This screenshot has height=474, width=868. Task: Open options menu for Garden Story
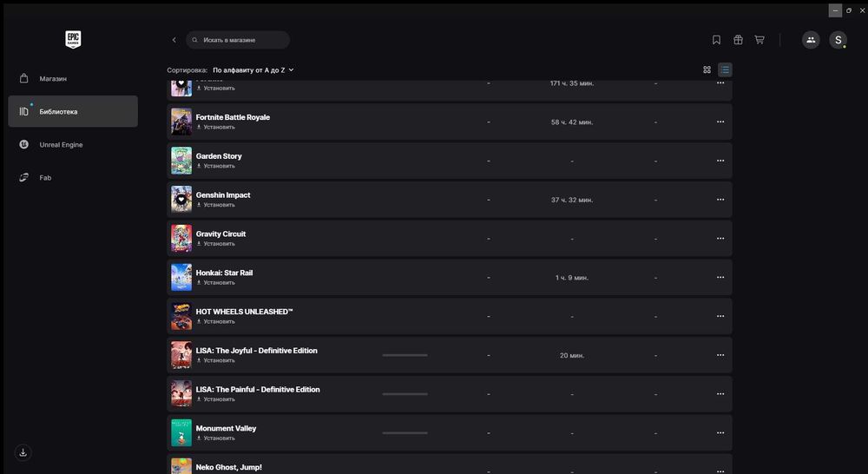[x=720, y=161]
